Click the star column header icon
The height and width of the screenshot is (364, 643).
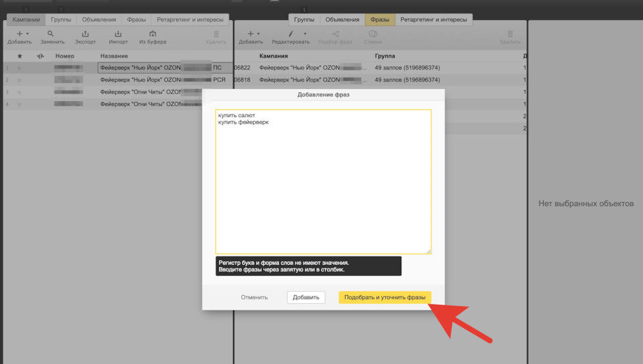[19, 56]
